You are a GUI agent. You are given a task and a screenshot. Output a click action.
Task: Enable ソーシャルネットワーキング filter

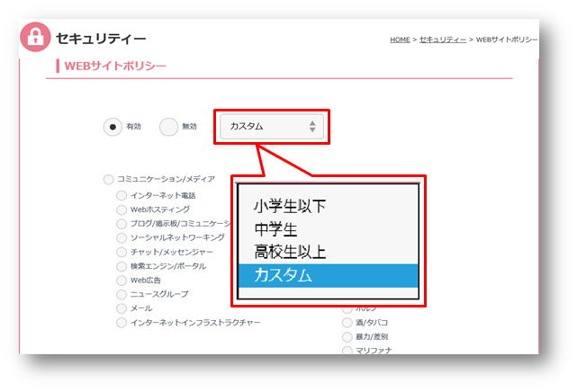[x=122, y=237]
